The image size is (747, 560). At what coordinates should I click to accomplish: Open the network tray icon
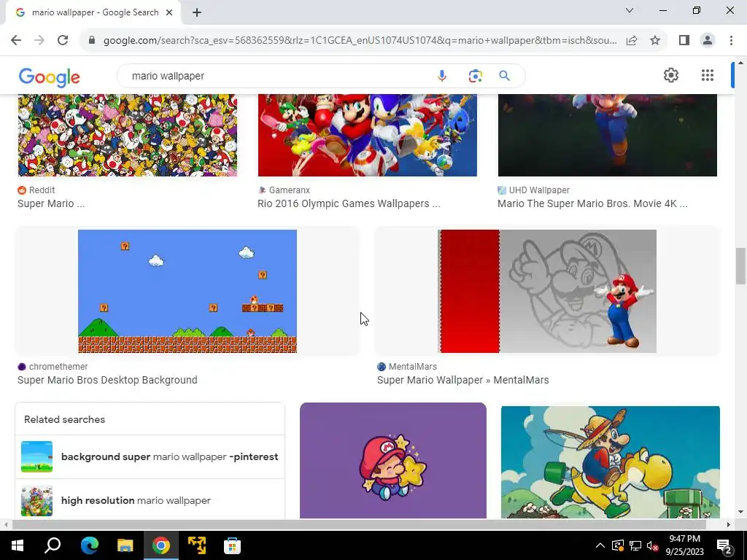(635, 545)
